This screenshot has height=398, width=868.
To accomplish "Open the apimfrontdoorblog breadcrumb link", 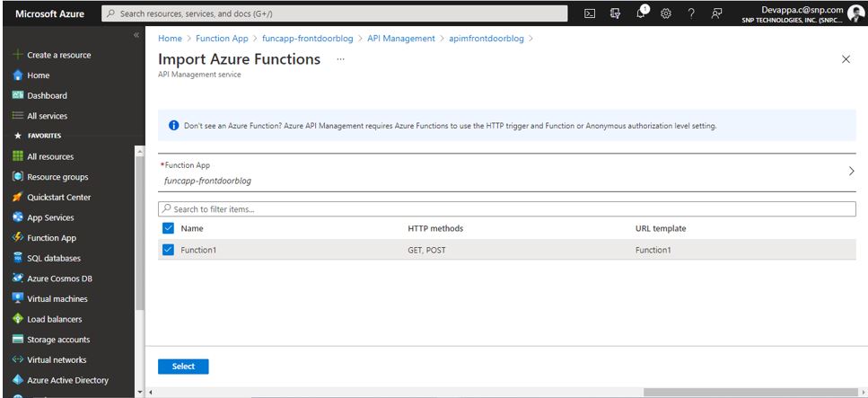I will click(487, 39).
